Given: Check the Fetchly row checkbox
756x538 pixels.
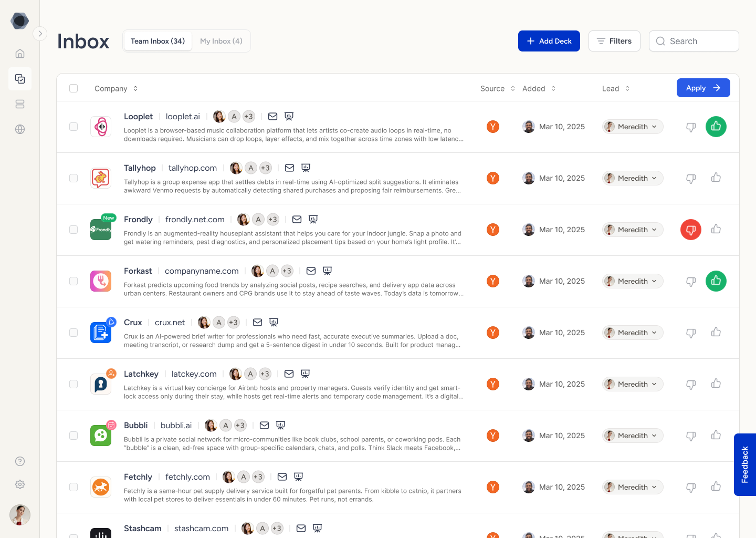Looking at the screenshot, I should 73,487.
